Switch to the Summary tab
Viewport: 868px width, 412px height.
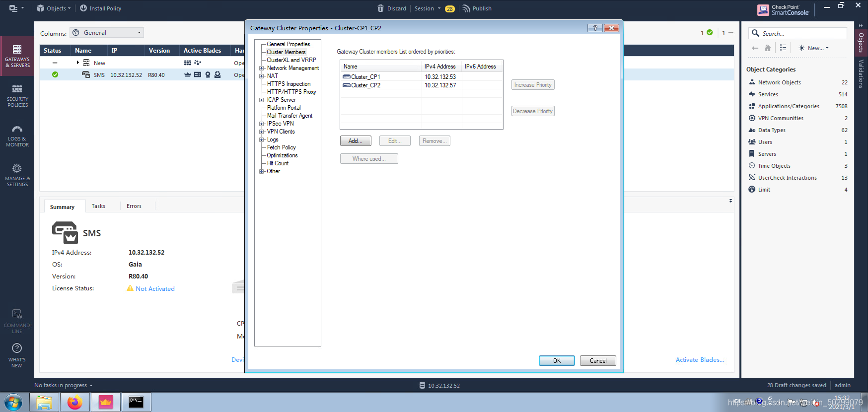pyautogui.click(x=62, y=207)
